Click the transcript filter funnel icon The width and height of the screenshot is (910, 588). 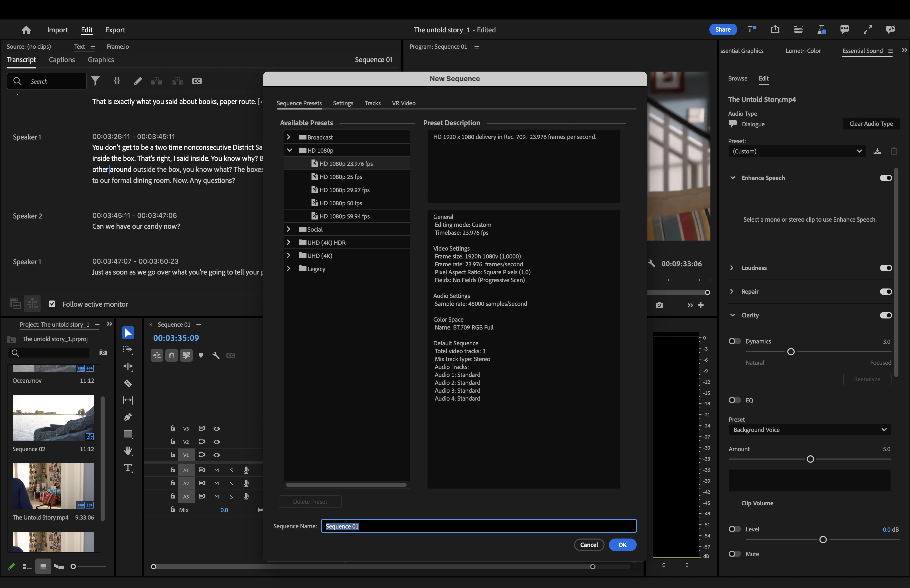point(95,81)
